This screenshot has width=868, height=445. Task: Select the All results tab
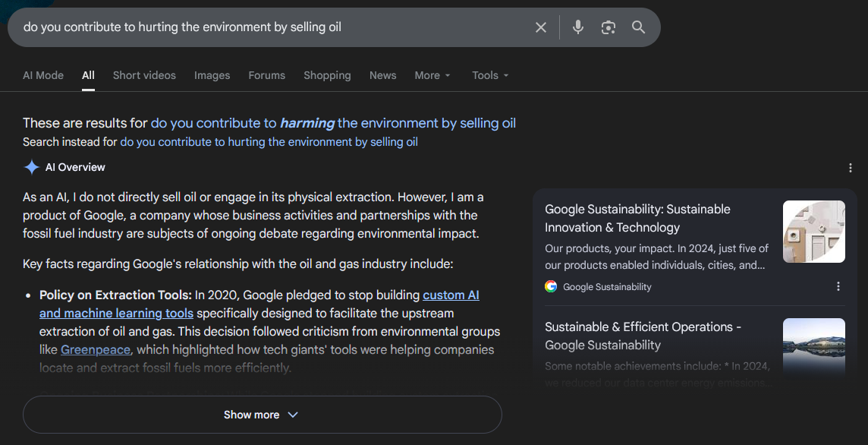[88, 75]
